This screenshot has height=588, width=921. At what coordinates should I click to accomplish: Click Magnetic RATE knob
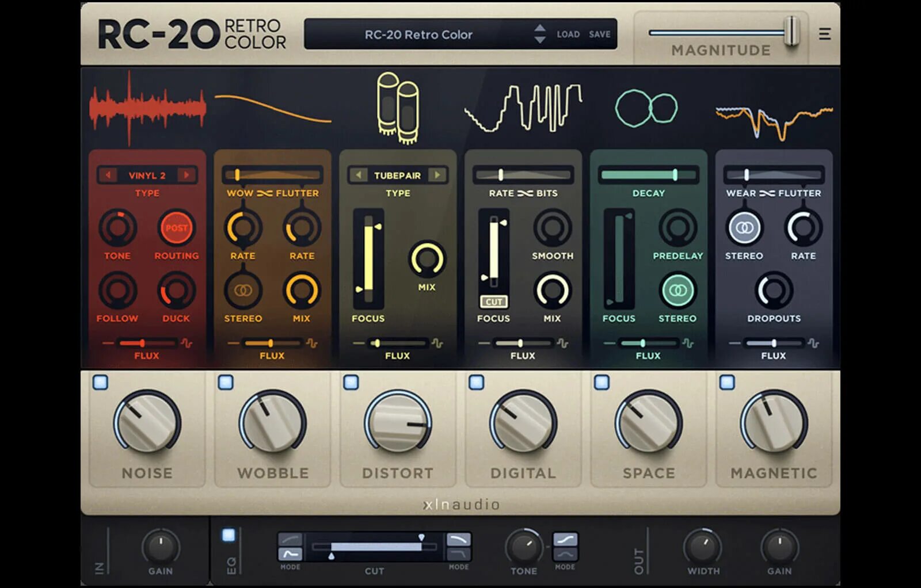pyautogui.click(x=803, y=228)
